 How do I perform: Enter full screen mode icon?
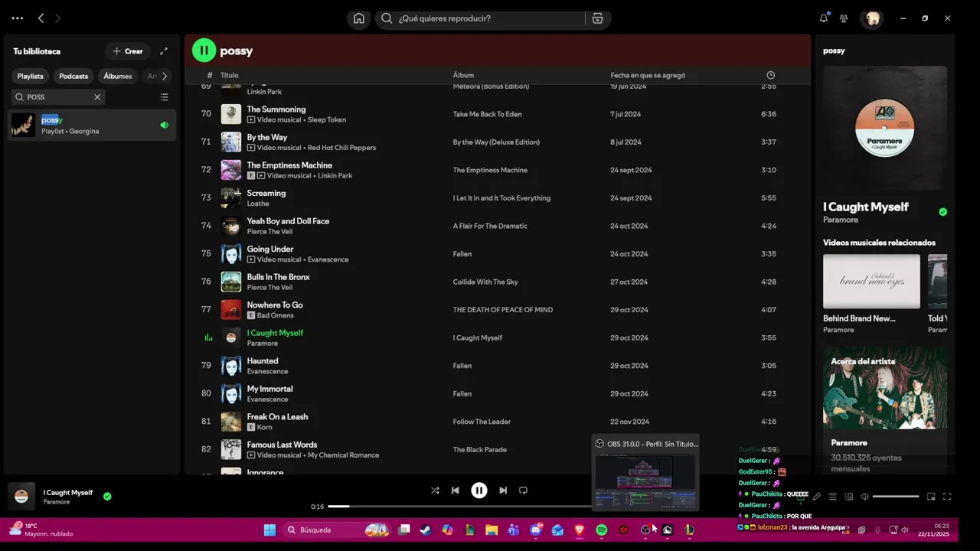click(x=947, y=497)
